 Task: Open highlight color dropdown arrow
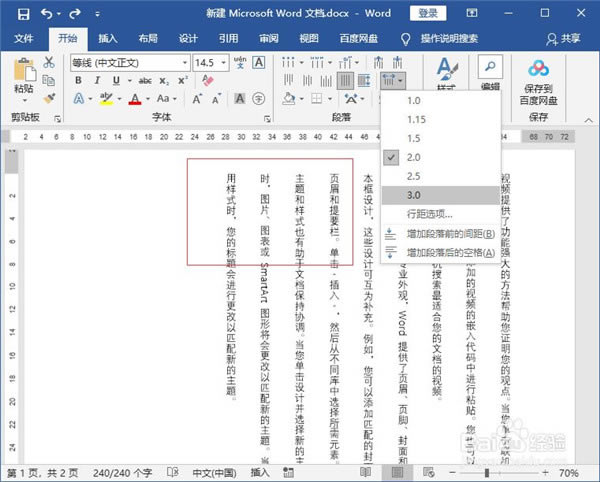119,99
